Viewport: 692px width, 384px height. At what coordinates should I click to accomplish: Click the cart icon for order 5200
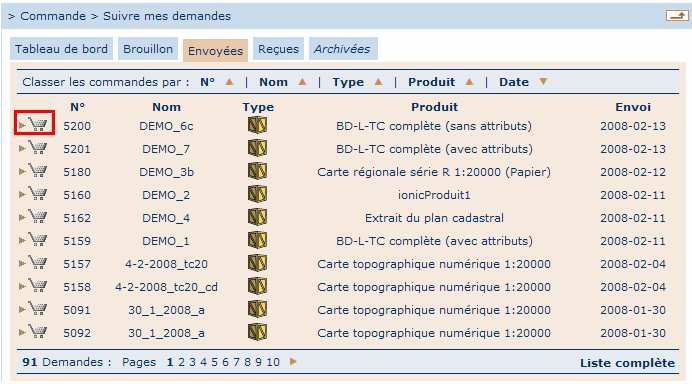pos(38,124)
